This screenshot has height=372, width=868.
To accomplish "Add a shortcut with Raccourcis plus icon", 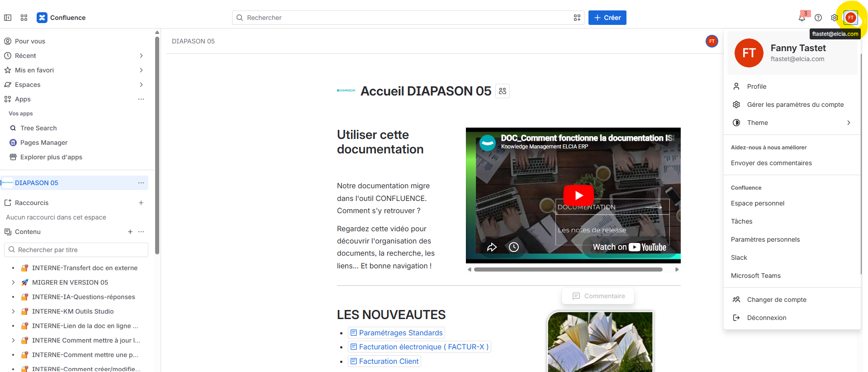I will coord(141,203).
